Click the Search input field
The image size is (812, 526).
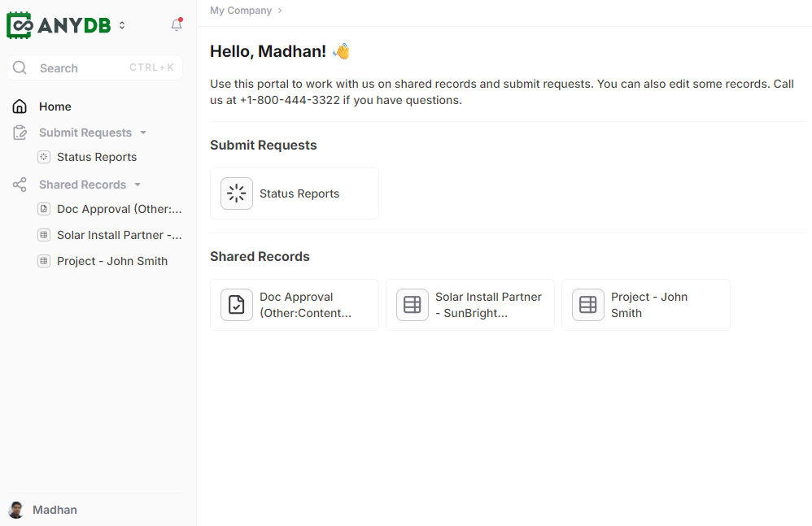tap(81, 68)
